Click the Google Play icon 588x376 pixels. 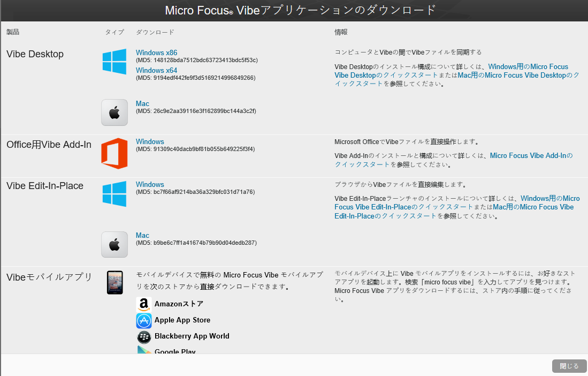(144, 350)
